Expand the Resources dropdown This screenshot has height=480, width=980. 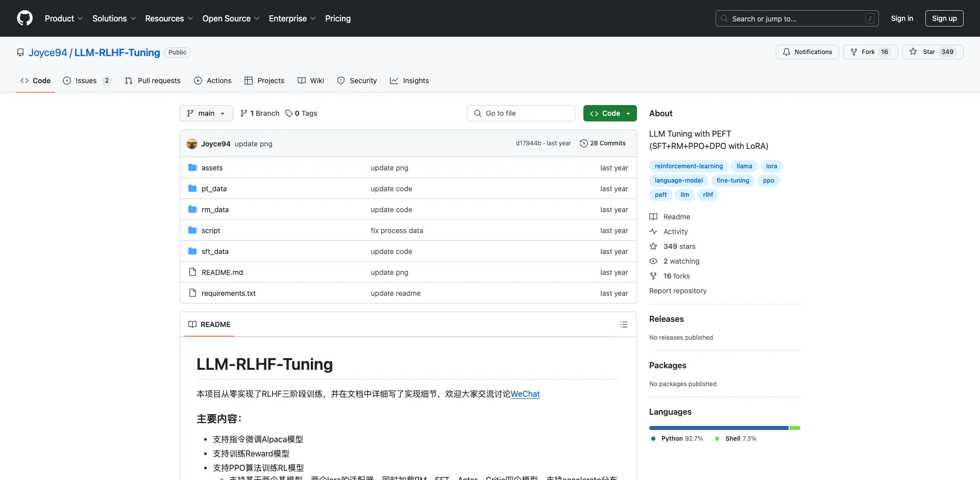tap(169, 18)
